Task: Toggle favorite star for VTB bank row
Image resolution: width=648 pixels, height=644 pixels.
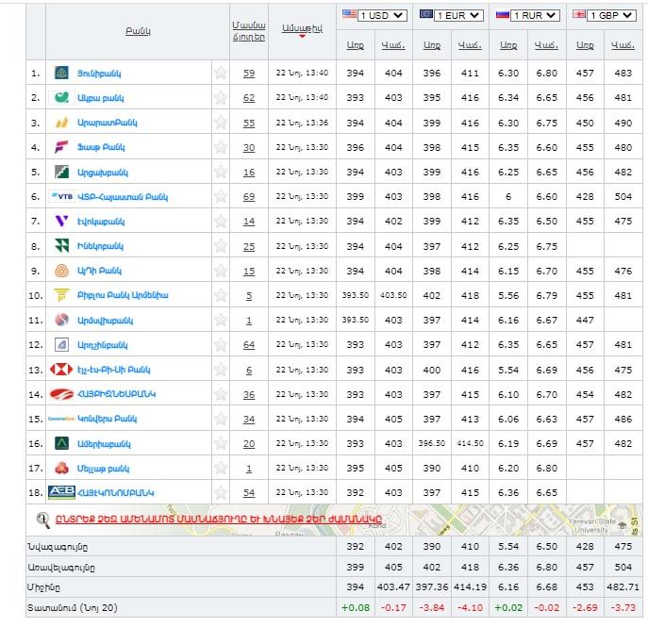Action: coord(221,196)
